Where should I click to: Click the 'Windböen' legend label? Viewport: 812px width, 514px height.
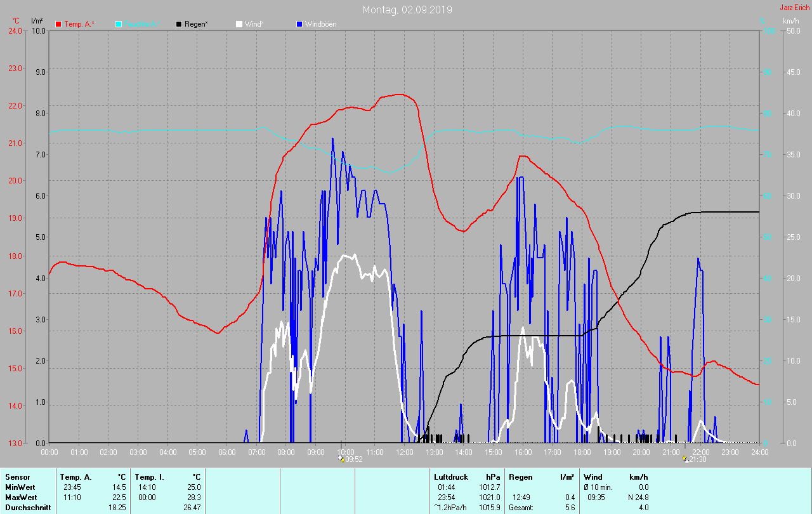(321, 24)
